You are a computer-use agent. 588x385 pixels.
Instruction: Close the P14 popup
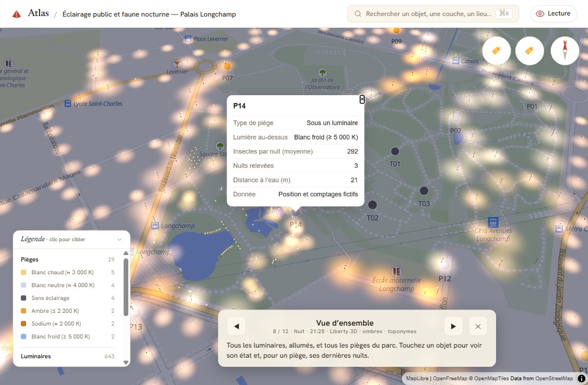tap(362, 99)
